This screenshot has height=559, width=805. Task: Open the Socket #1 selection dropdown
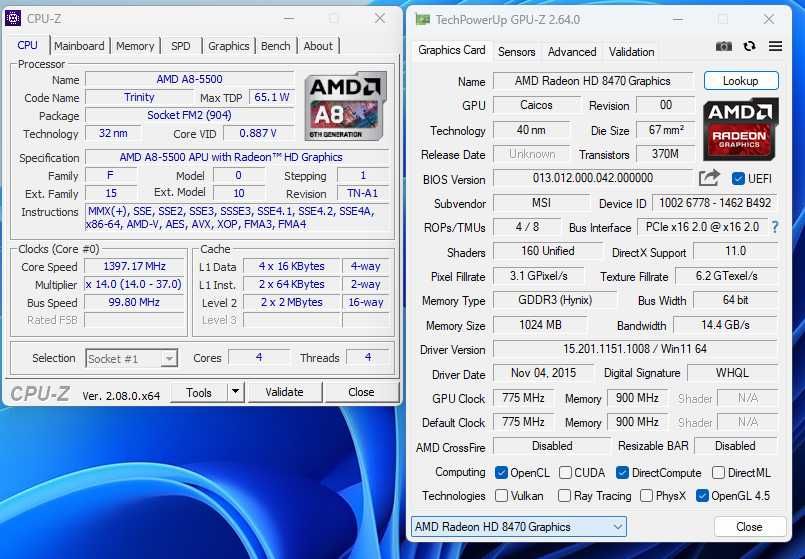[x=131, y=358]
